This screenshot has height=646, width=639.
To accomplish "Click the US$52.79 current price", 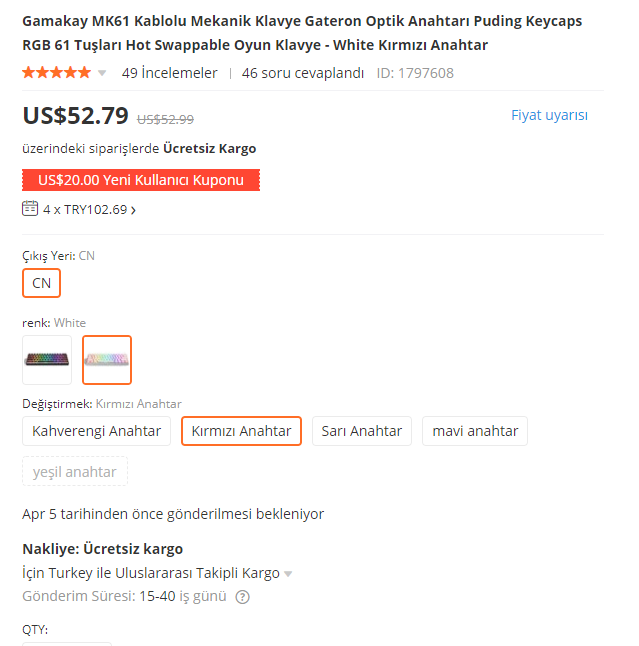I will tap(76, 116).
